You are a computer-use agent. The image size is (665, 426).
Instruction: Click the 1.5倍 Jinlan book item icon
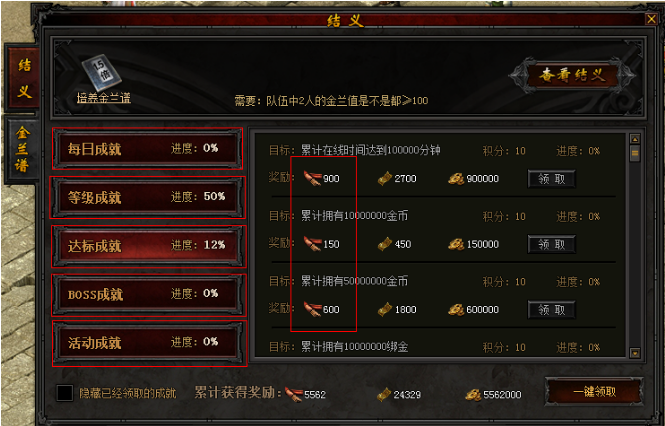coord(102,73)
